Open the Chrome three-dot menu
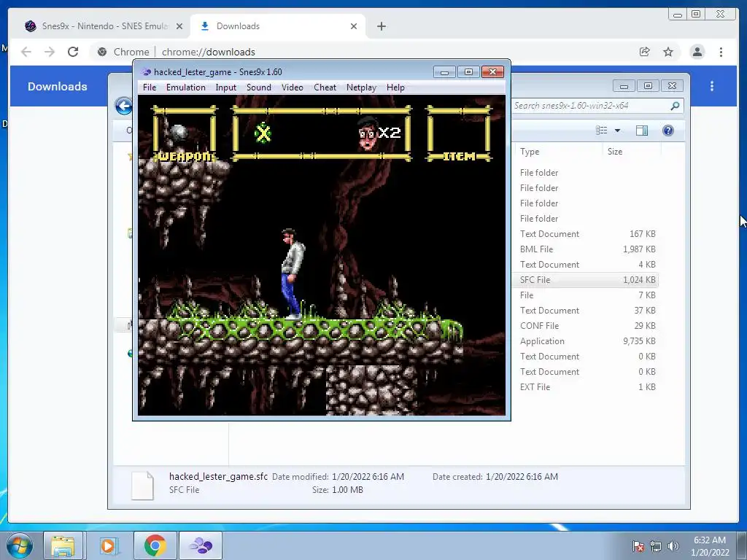The width and height of the screenshot is (747, 560). click(x=721, y=52)
